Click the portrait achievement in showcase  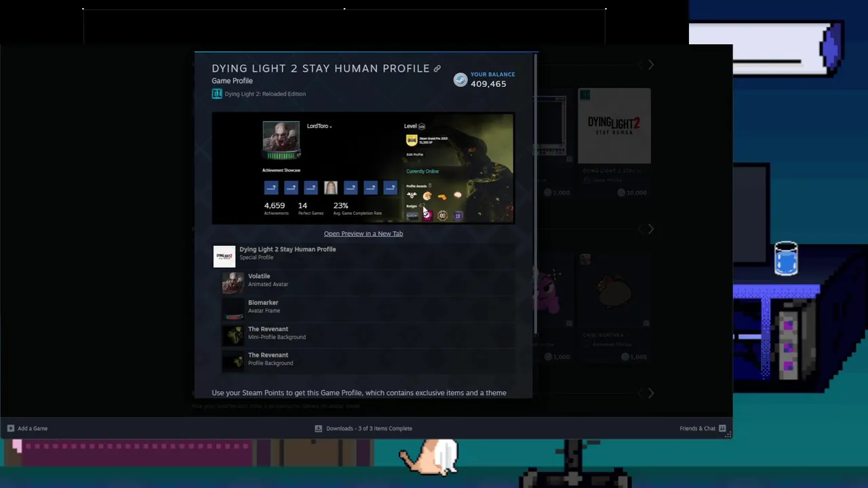click(330, 188)
